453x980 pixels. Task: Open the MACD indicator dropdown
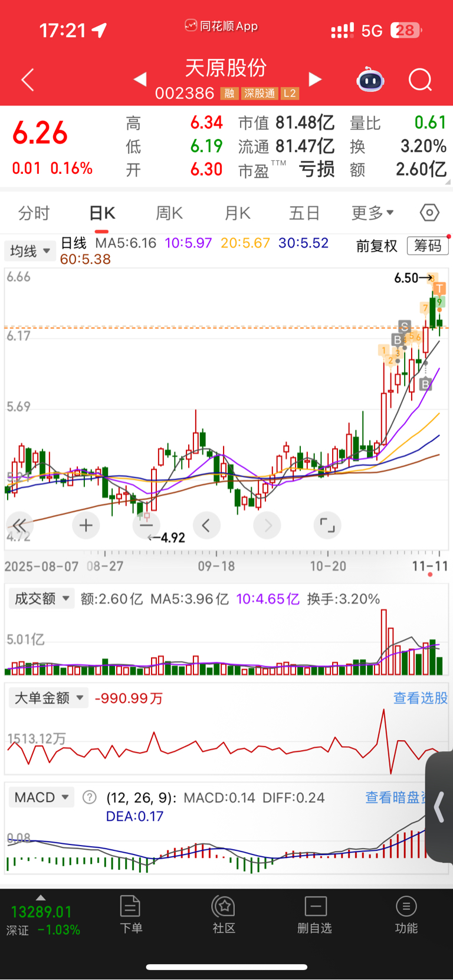click(41, 797)
